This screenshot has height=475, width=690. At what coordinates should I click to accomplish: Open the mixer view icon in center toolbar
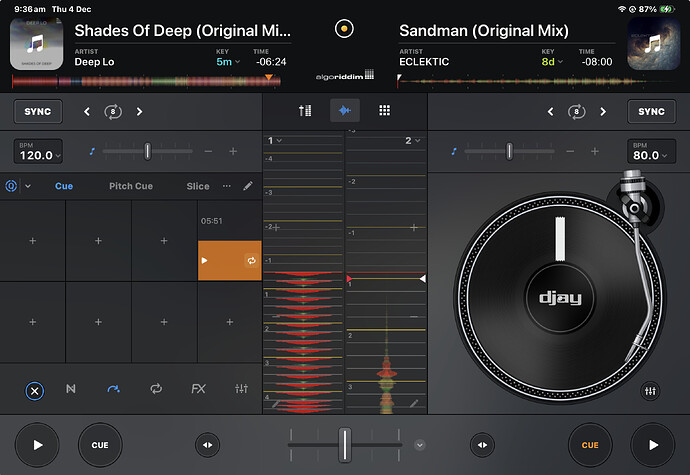click(x=305, y=111)
